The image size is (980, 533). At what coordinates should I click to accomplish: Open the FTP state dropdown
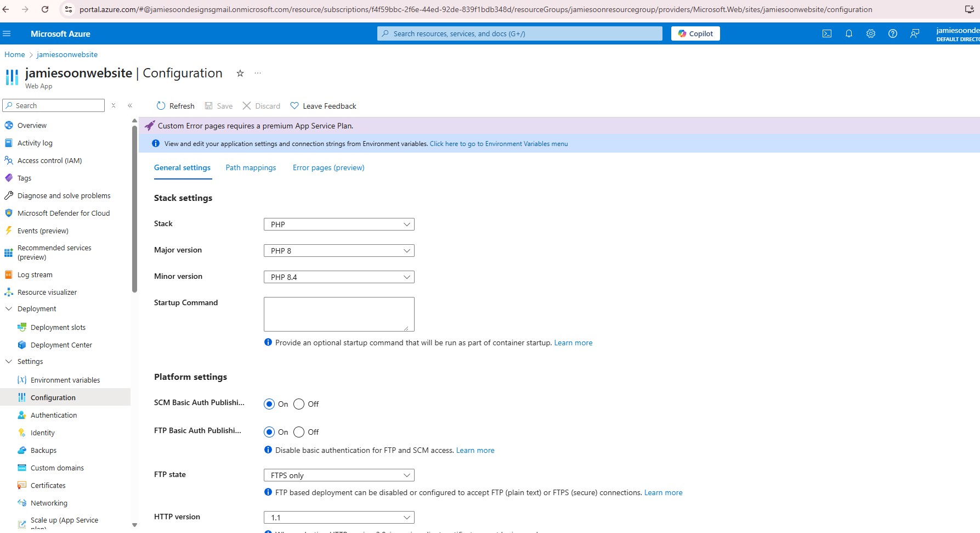tap(339, 475)
